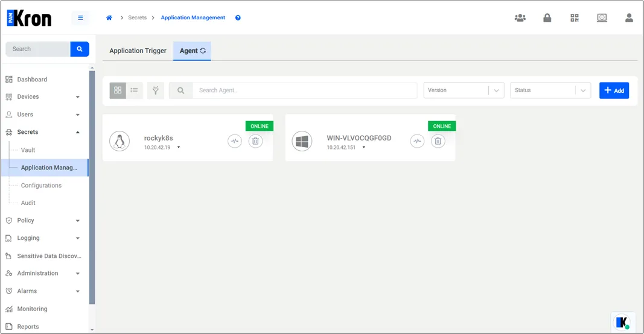Screen dimensions: 644x334
Task: Open Configurations under Secrets
Action: pos(41,186)
